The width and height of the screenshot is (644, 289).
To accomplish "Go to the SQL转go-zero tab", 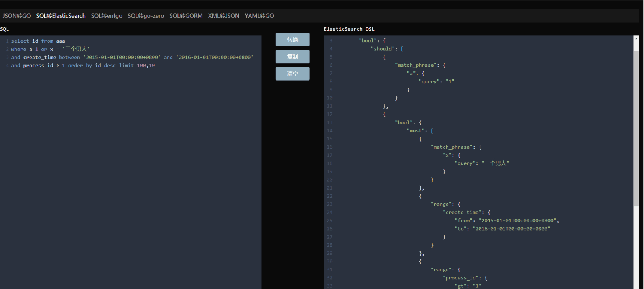I will click(x=146, y=16).
